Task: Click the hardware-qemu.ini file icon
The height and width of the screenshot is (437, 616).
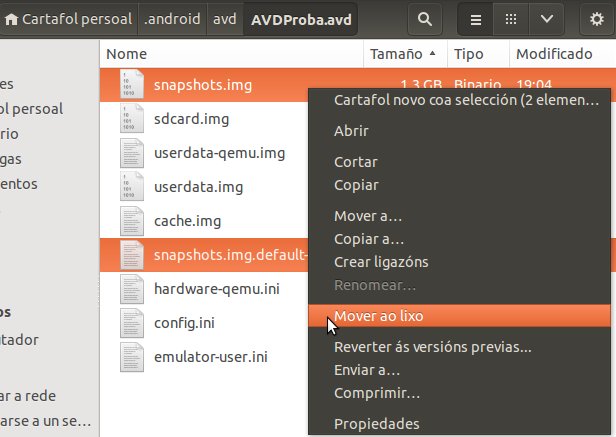Action: 132,289
